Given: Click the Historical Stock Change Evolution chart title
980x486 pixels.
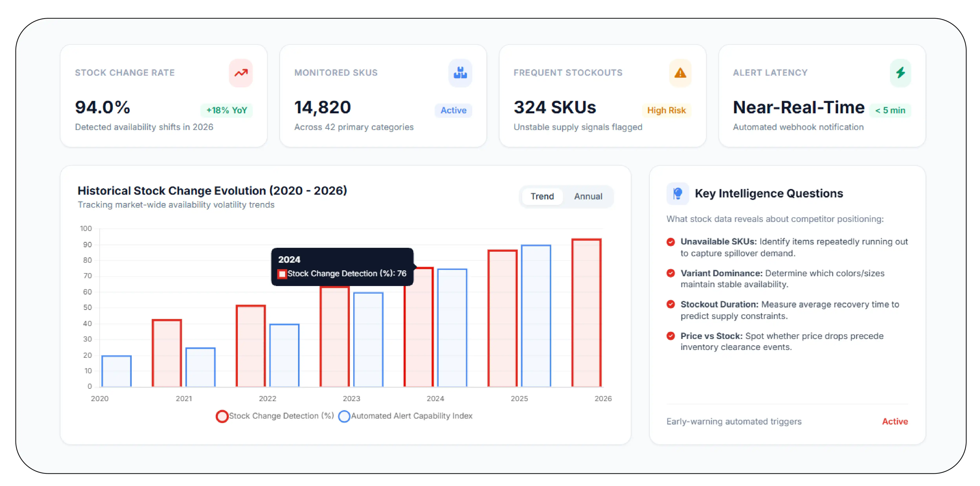Looking at the screenshot, I should click(x=212, y=190).
